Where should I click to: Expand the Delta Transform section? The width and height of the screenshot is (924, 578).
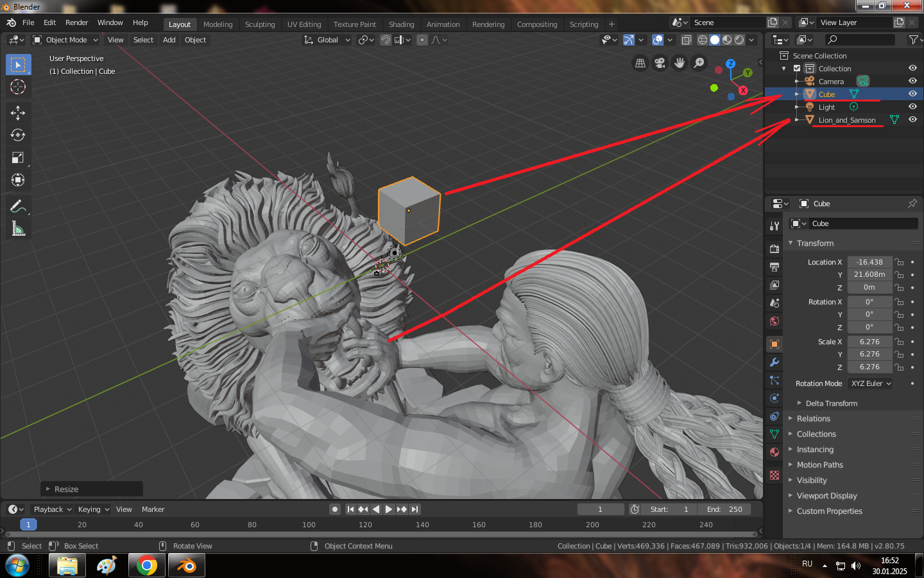[x=831, y=403]
